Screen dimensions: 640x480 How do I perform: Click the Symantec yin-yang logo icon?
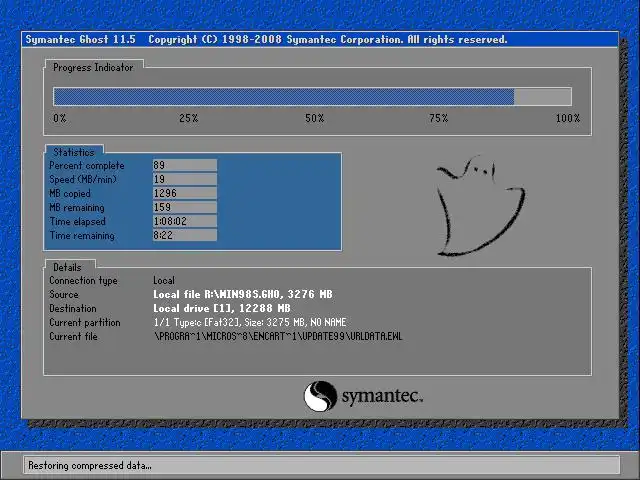click(x=320, y=396)
